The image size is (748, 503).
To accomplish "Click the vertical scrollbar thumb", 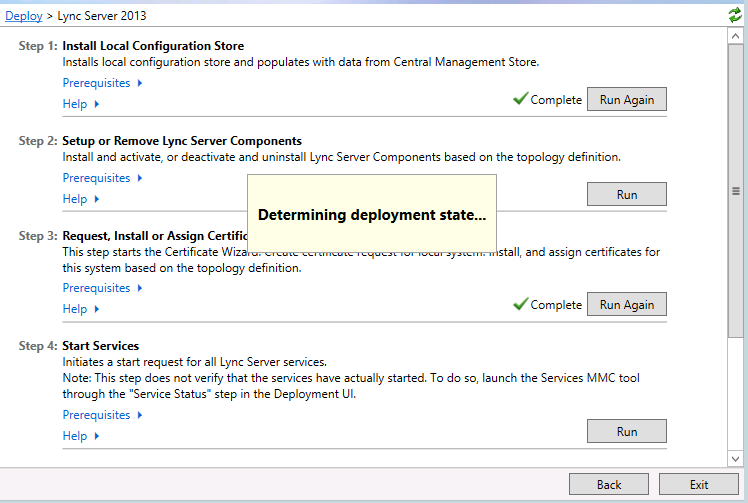I will tap(736, 190).
